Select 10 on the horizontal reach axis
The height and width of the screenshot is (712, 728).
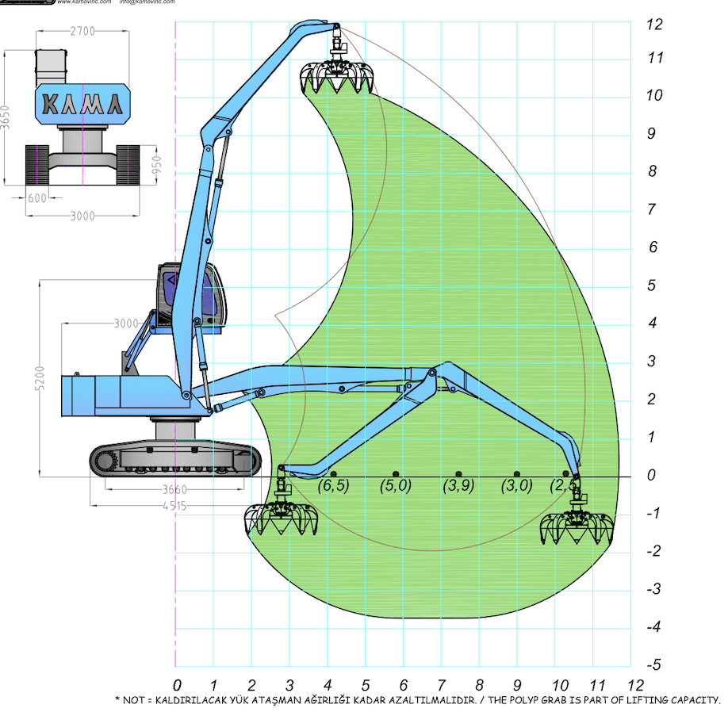[x=560, y=685]
